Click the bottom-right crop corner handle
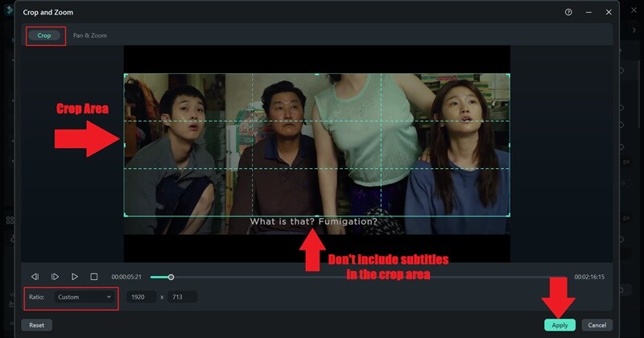Image resolution: width=644 pixels, height=338 pixels. click(x=509, y=214)
